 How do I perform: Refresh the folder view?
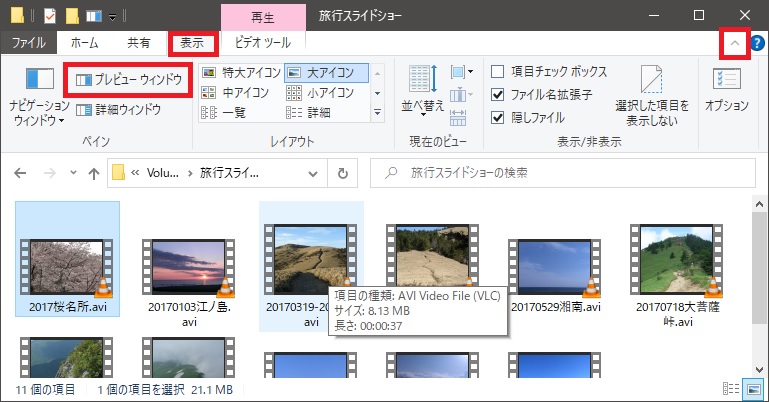tap(343, 173)
